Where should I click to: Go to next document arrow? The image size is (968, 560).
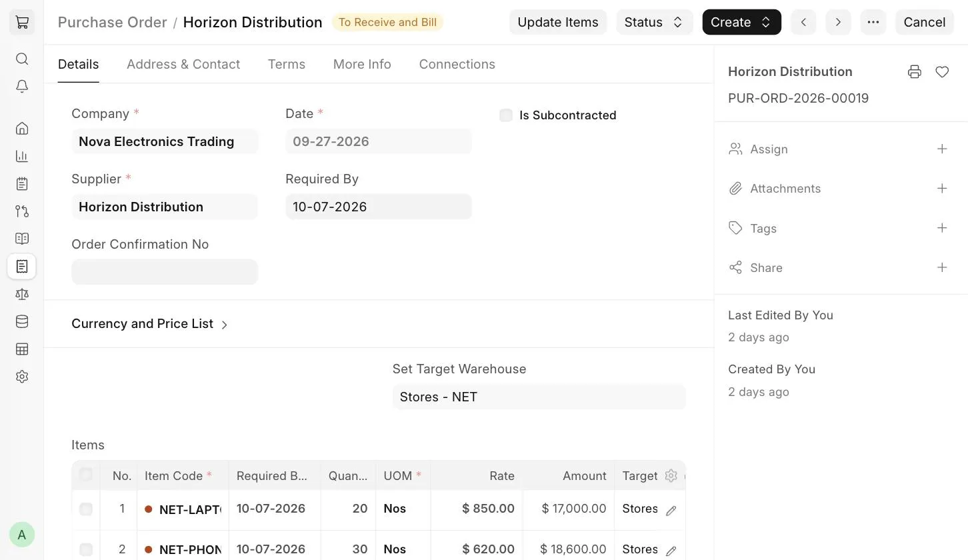[838, 22]
